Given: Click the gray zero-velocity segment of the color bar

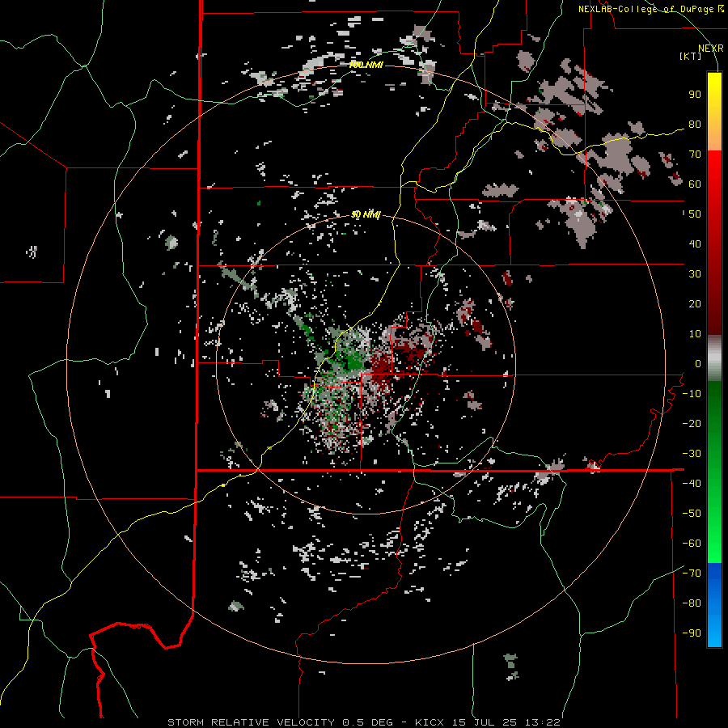Looking at the screenshot, I should coord(714,358).
